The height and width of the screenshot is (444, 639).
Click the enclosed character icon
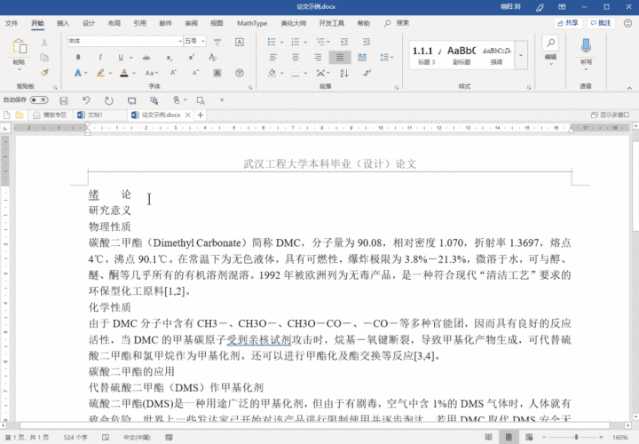pos(240,73)
